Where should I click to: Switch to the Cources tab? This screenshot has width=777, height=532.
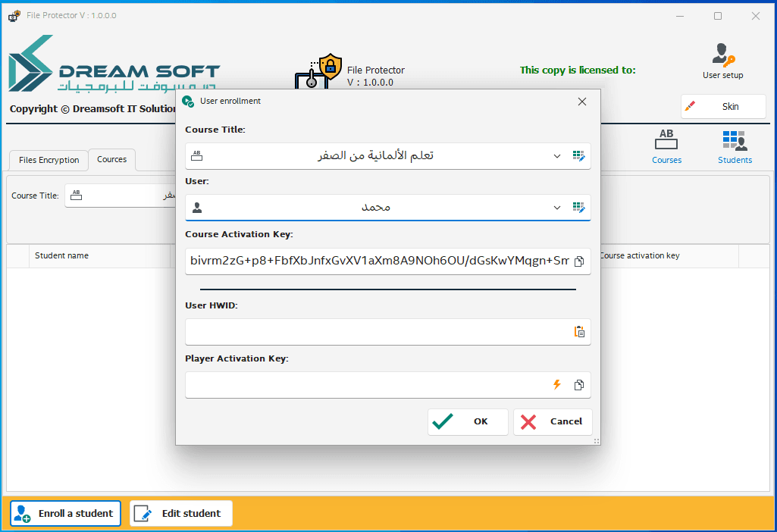112,159
